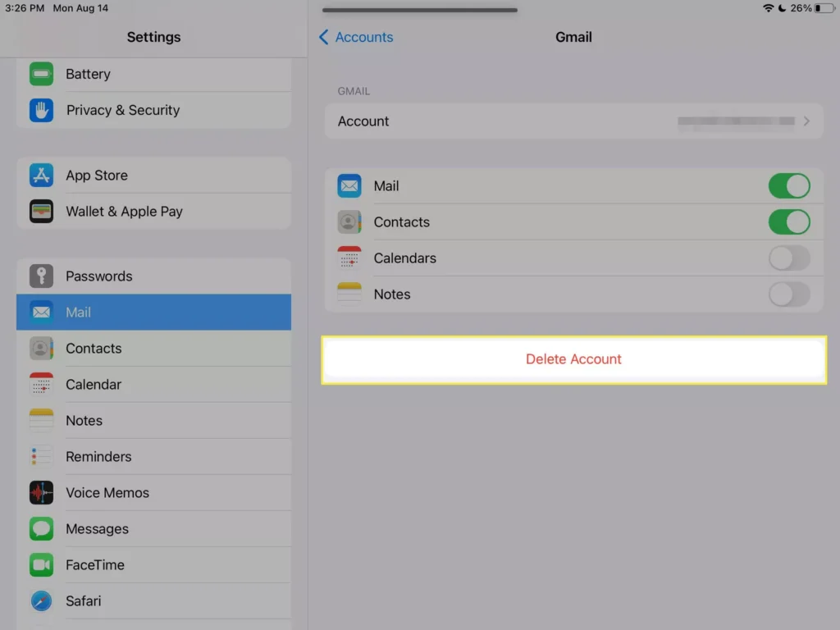Select the highlighted Mail sidebar row
840x630 pixels.
pos(153,313)
